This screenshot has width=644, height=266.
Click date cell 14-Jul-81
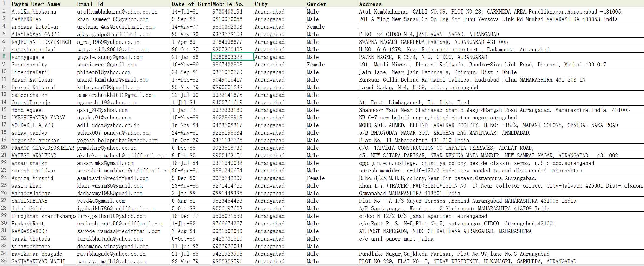(x=191, y=11)
